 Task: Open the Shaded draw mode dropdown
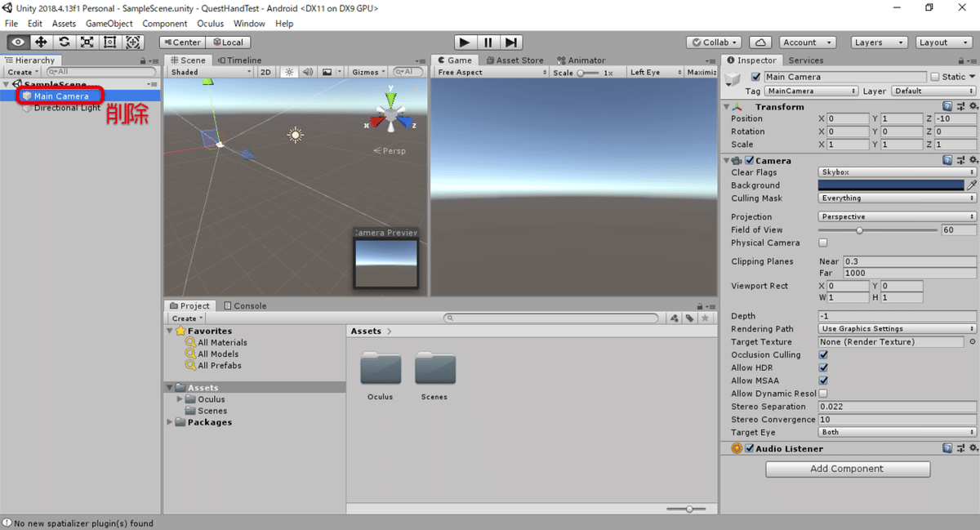211,72
